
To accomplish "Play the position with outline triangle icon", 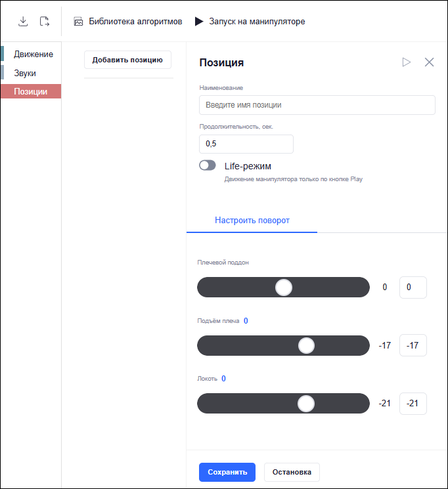I will (406, 62).
